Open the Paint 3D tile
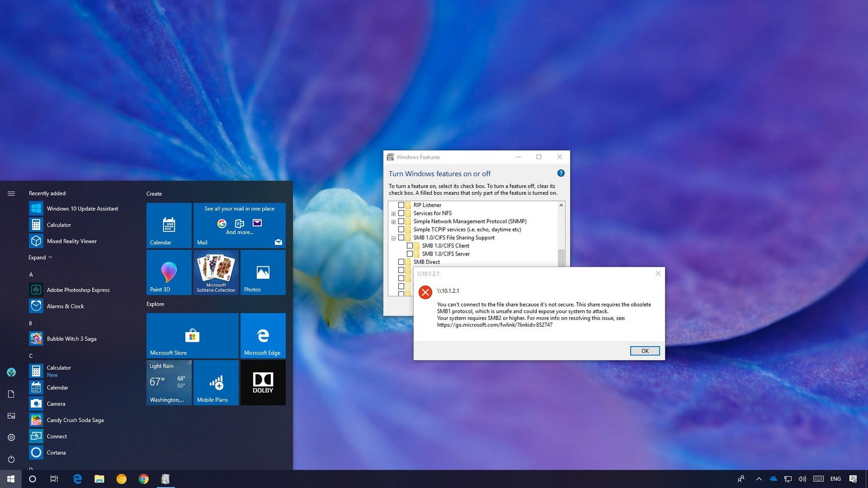The image size is (868, 488). 169,272
